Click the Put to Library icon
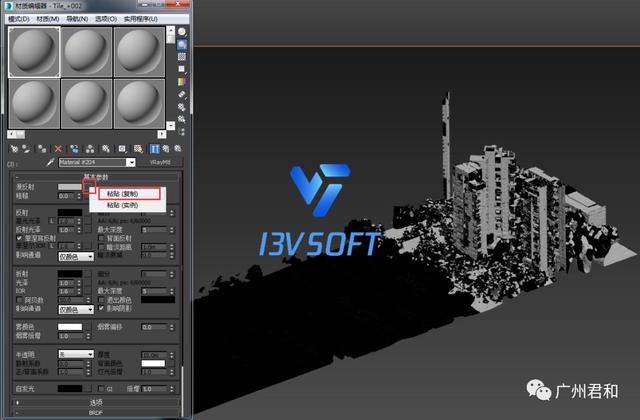The width and height of the screenshot is (640, 420). click(x=106, y=149)
